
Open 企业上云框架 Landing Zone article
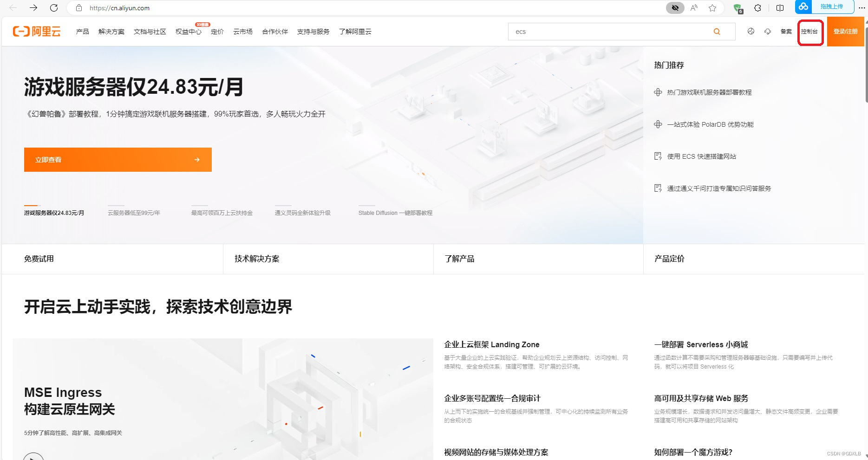(x=492, y=344)
